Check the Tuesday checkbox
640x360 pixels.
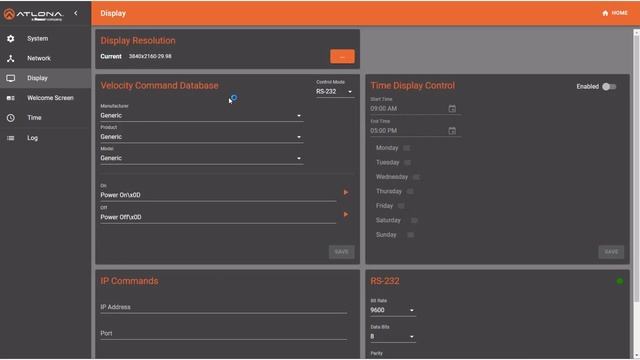tap(407, 162)
